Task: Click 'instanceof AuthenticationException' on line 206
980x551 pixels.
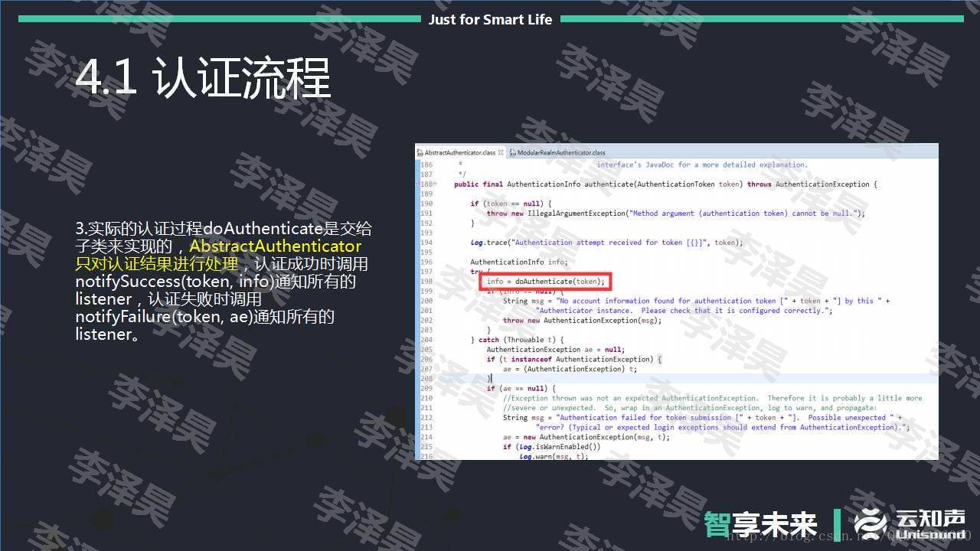Action: point(582,360)
